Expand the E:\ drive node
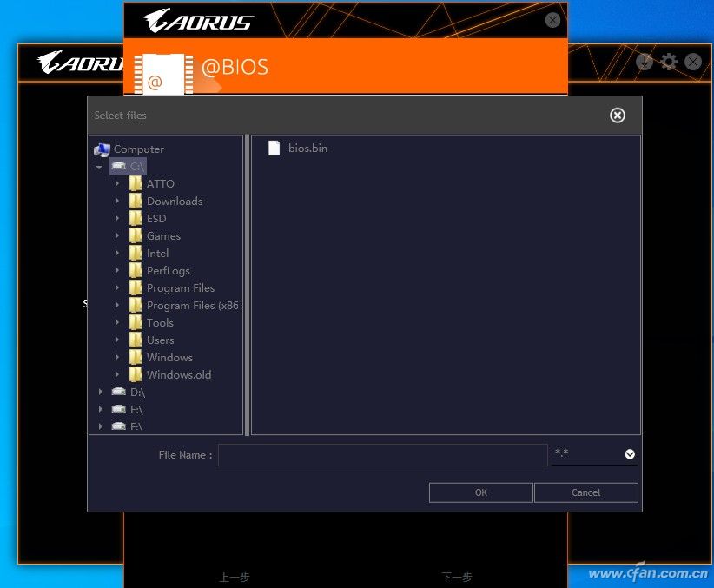714x588 pixels. click(x=101, y=408)
